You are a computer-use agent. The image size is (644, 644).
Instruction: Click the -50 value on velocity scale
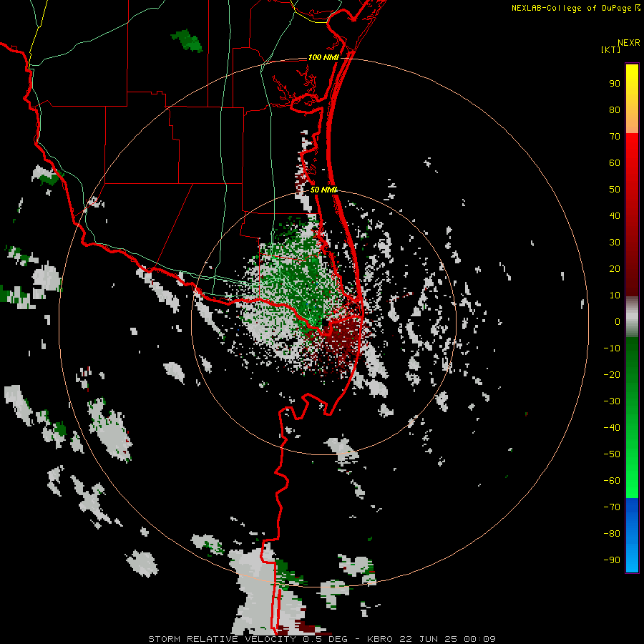612,454
